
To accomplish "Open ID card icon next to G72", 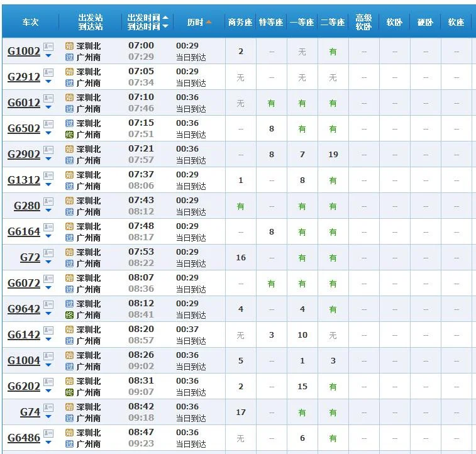I will click(x=48, y=253).
